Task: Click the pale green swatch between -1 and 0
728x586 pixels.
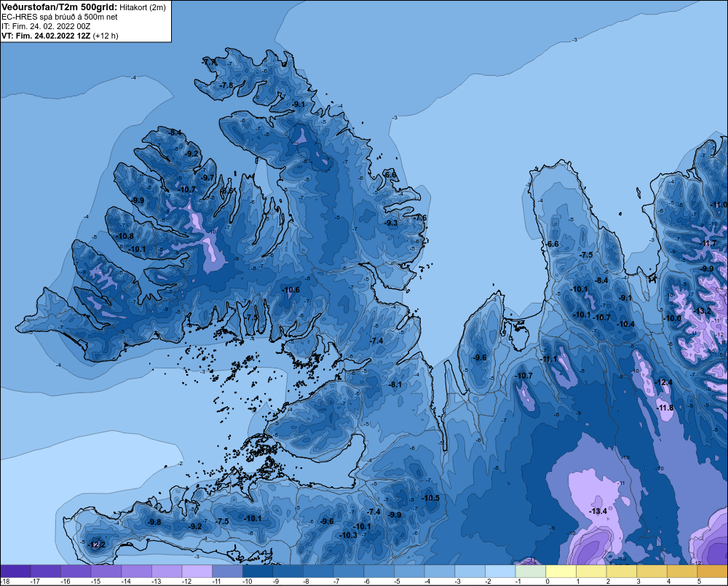Action: [531, 571]
